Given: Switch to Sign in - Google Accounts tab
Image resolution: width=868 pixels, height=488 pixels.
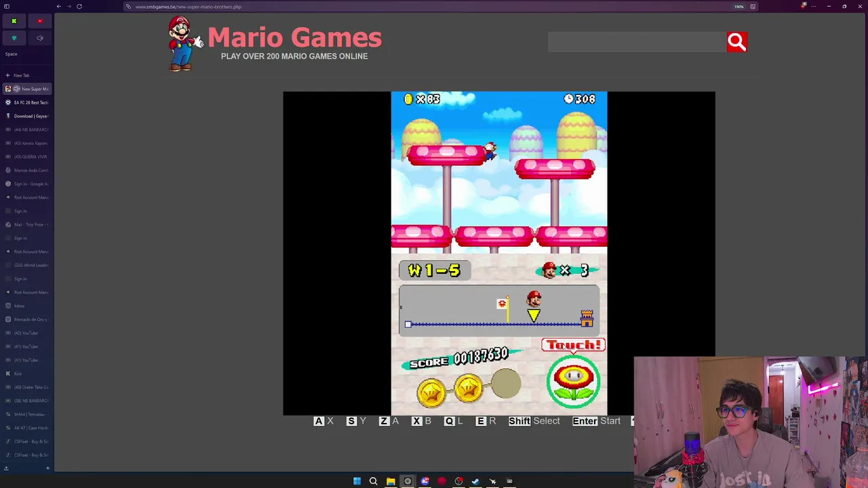Looking at the screenshot, I should (x=26, y=184).
